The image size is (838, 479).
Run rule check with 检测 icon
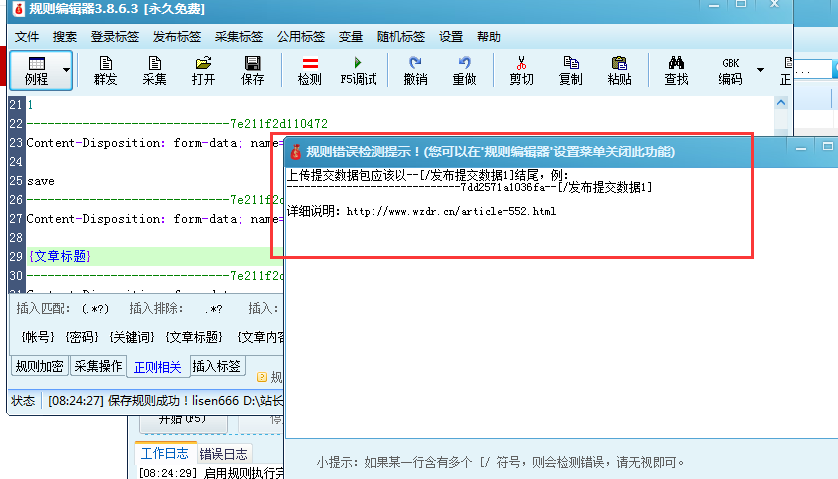coord(309,70)
